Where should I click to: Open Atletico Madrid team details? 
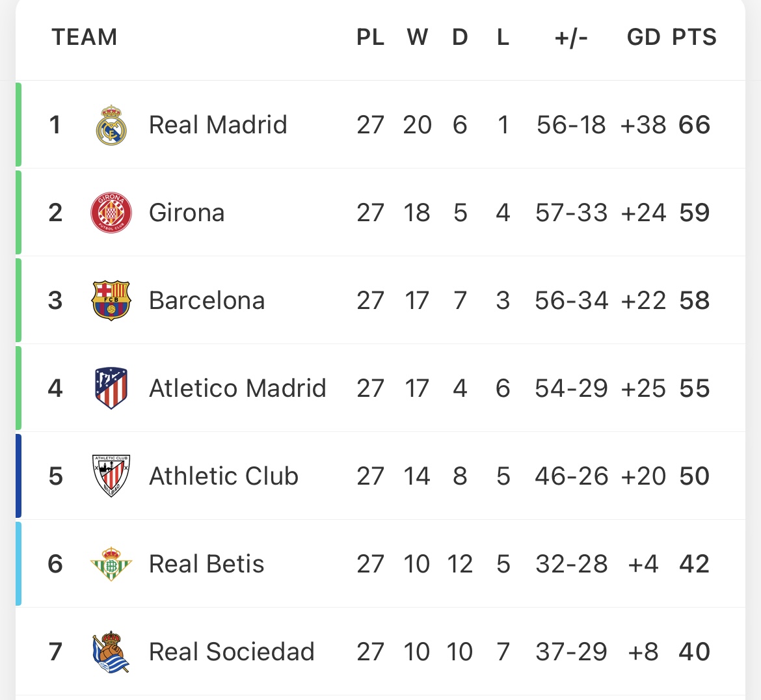point(237,388)
